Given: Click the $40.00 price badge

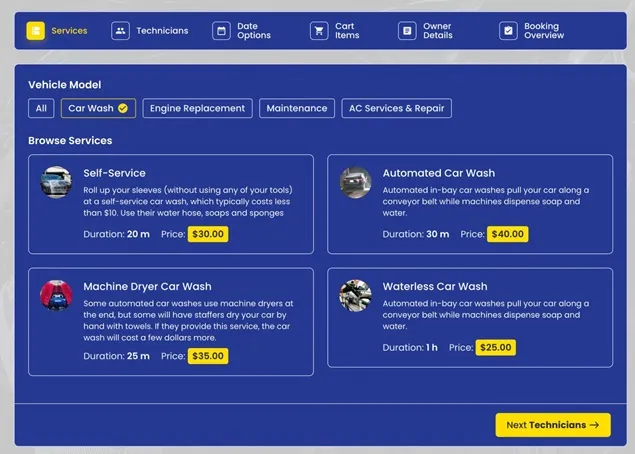Looking at the screenshot, I should click(x=507, y=234).
